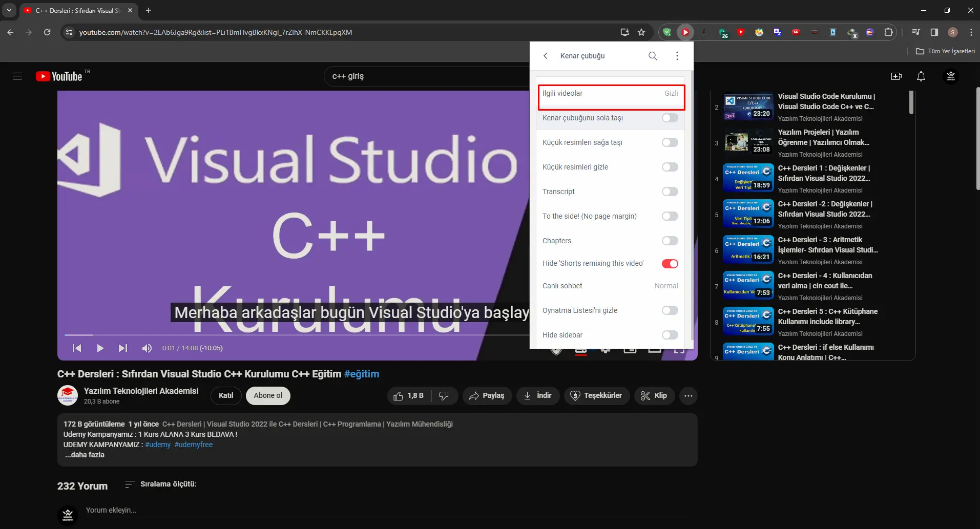This screenshot has height=529, width=980.
Task: Dislike the video
Action: (444, 396)
